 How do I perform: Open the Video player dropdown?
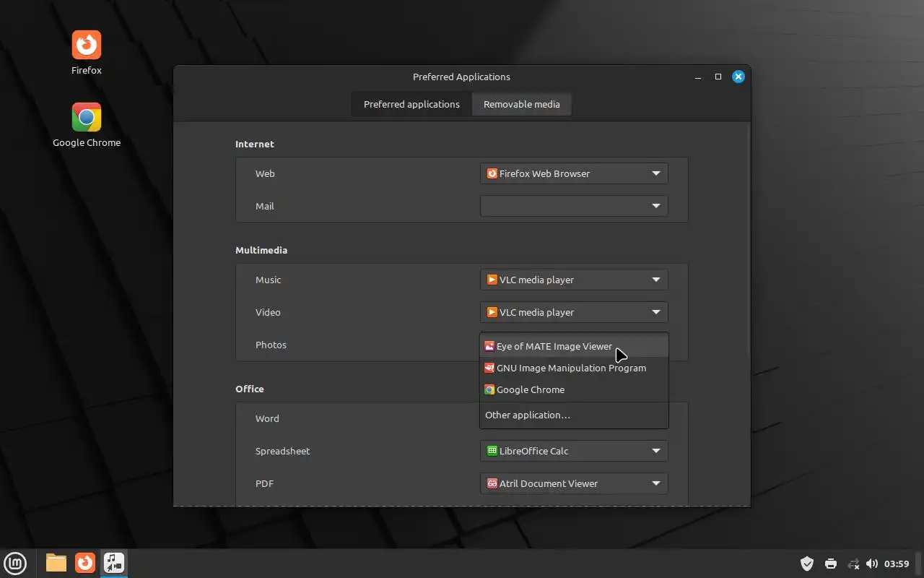574,312
